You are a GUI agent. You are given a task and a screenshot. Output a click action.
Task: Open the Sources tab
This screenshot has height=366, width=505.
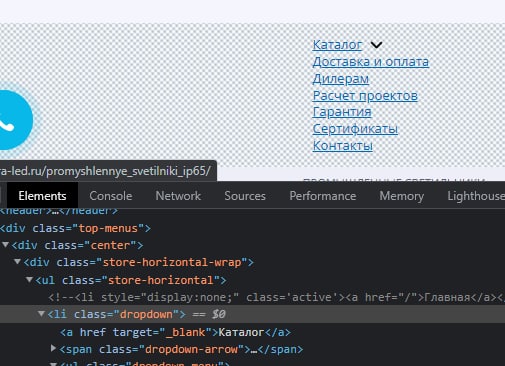click(245, 196)
